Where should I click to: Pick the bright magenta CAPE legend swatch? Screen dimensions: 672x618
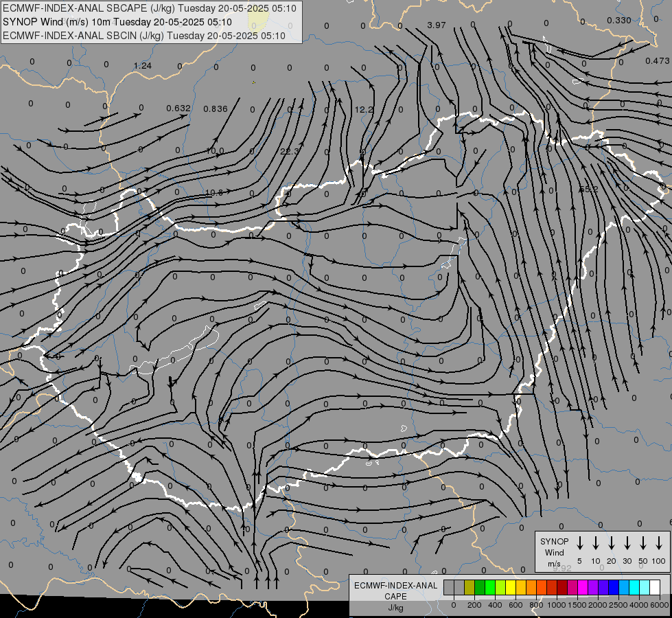(x=583, y=587)
